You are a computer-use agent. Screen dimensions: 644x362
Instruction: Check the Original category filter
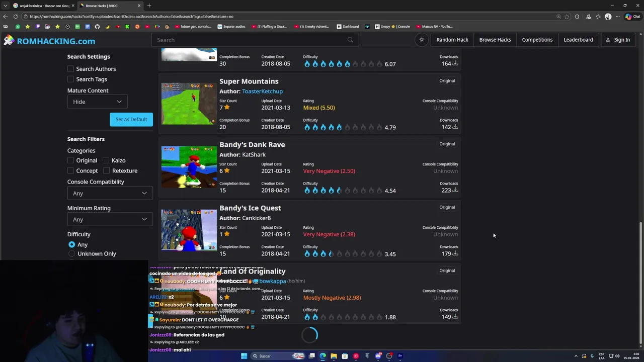70,160
